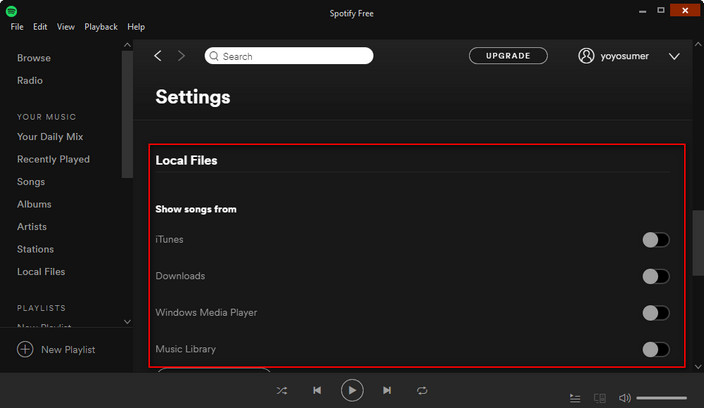704x408 pixels.
Task: Skip to previous track
Action: (x=317, y=390)
